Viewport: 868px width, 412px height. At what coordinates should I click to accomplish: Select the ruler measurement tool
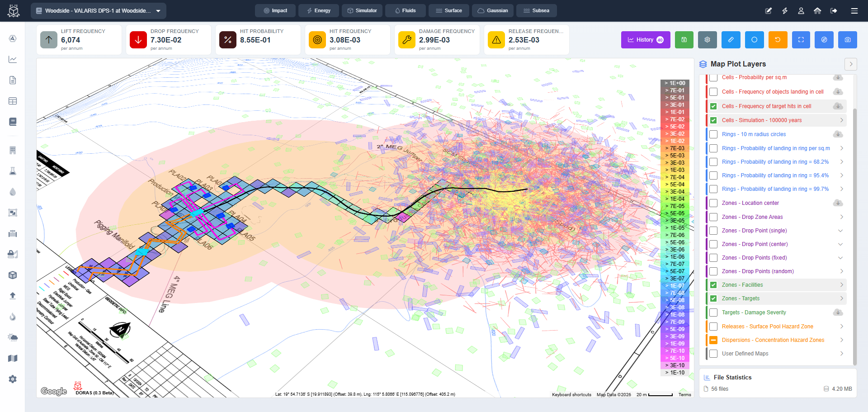[731, 40]
